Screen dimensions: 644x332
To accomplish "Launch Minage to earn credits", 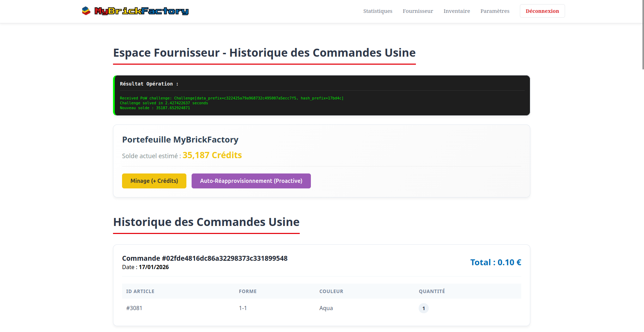I will tap(154, 181).
